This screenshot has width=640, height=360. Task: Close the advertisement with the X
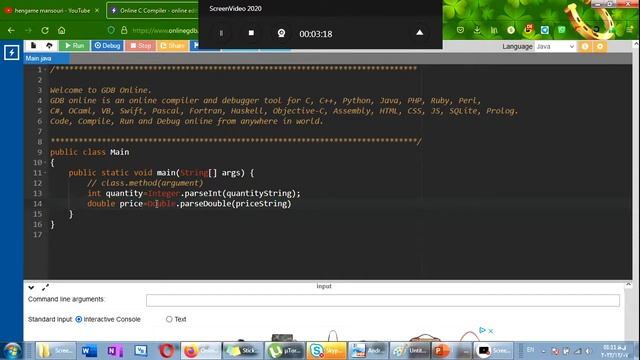point(491,331)
